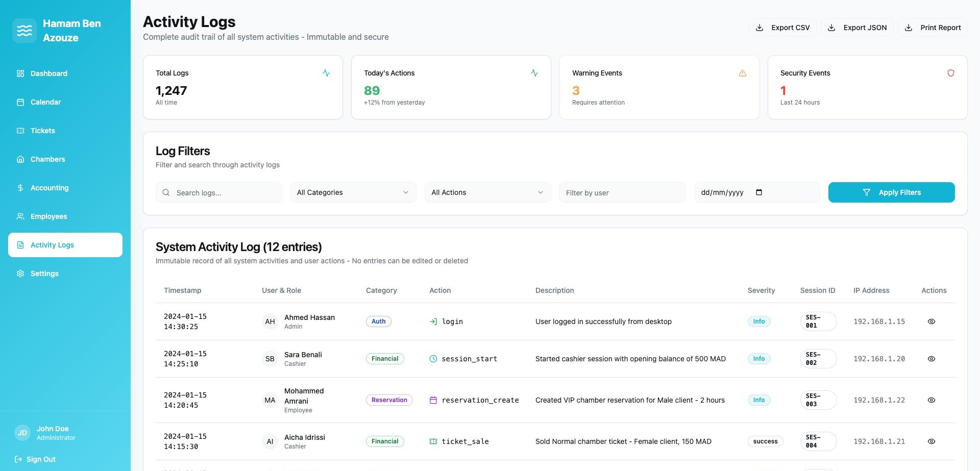
Task: Click the warning triangle icon in Warning Events
Action: point(743,73)
